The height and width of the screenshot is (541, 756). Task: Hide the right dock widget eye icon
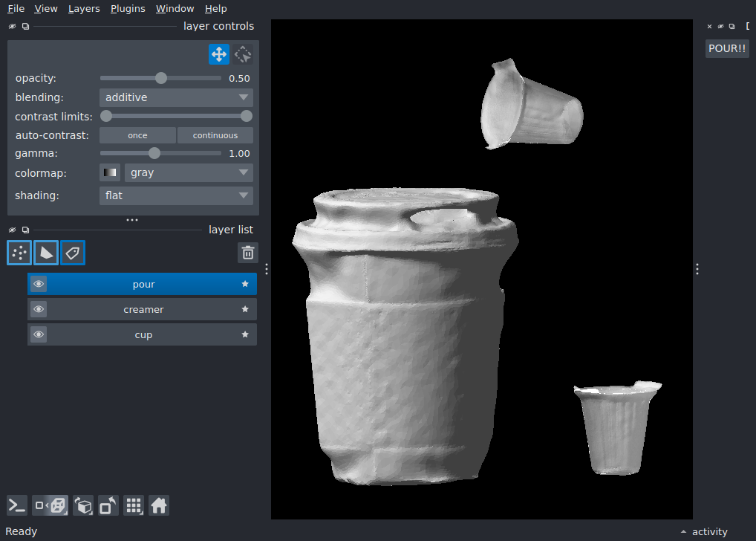pyautogui.click(x=721, y=27)
